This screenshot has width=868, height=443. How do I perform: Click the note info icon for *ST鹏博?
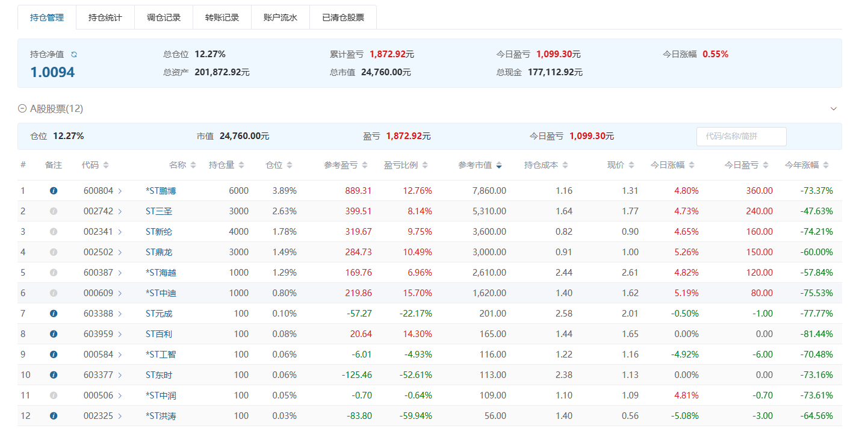pyautogui.click(x=54, y=191)
